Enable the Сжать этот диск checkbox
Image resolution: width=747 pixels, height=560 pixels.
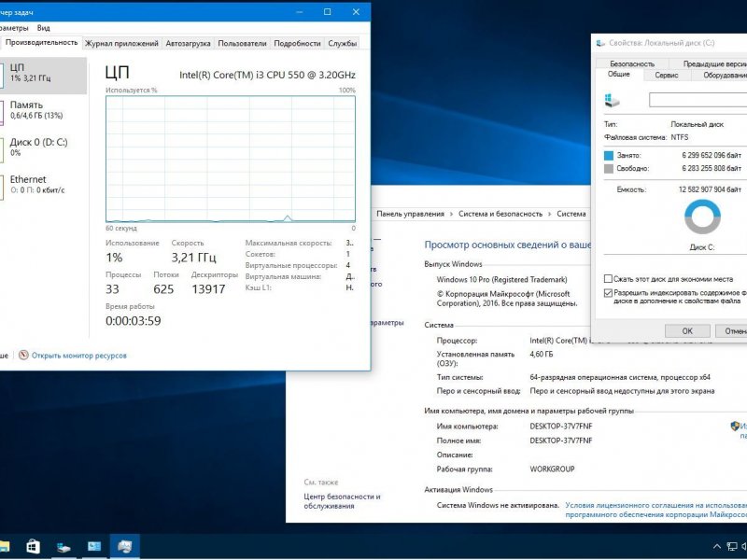tap(608, 279)
